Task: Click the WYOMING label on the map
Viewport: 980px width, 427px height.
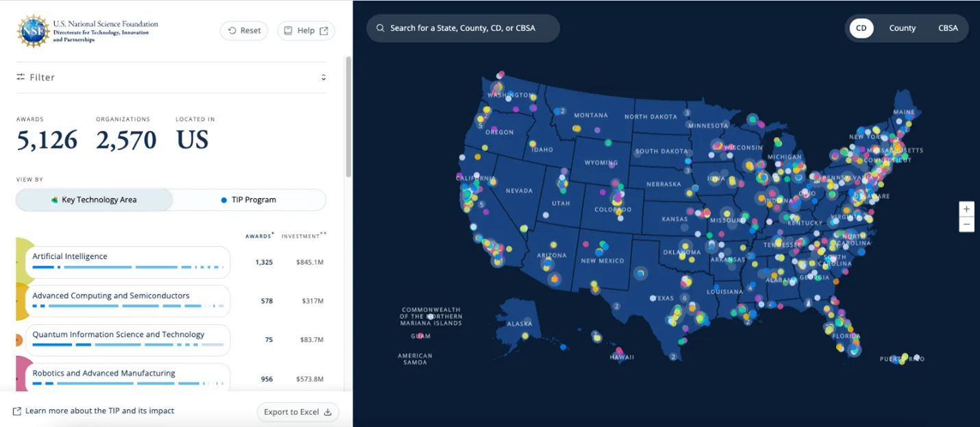Action: 601,163
